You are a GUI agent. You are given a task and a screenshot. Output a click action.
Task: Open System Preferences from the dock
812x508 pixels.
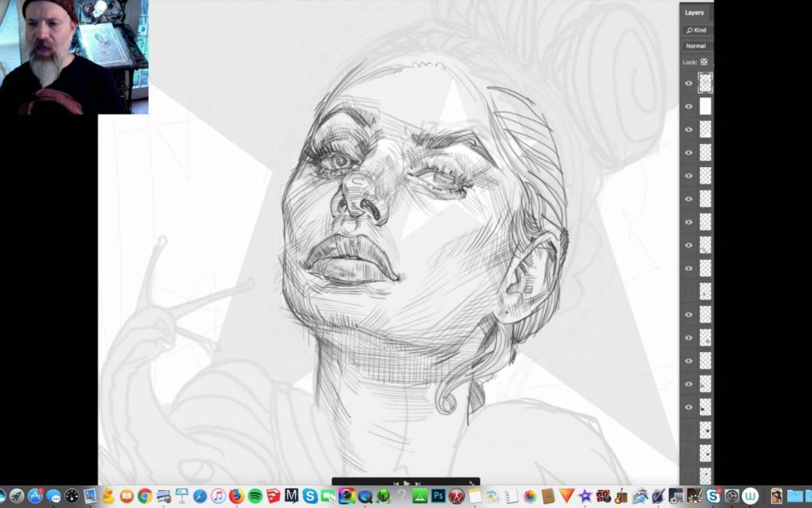(732, 496)
